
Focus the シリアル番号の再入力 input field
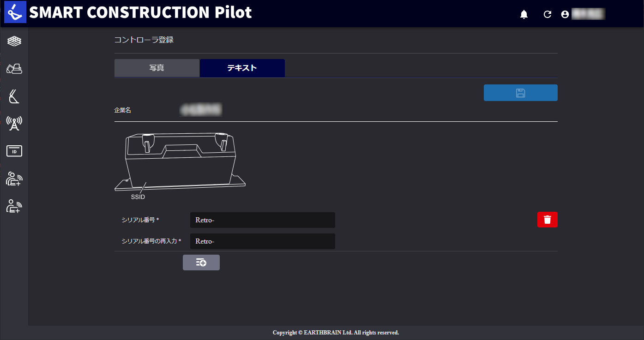(263, 241)
